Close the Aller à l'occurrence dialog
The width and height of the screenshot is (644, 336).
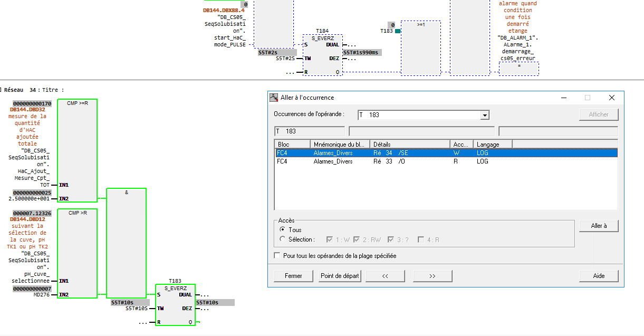(611, 98)
